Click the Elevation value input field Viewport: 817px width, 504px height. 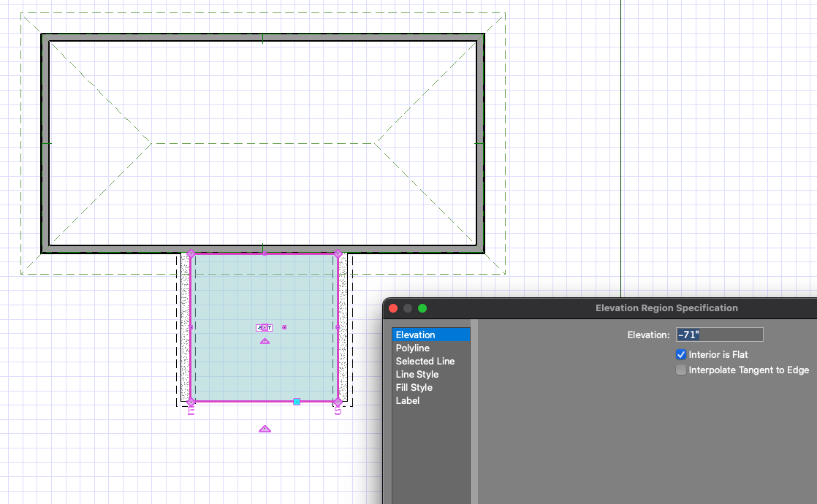pyautogui.click(x=719, y=335)
